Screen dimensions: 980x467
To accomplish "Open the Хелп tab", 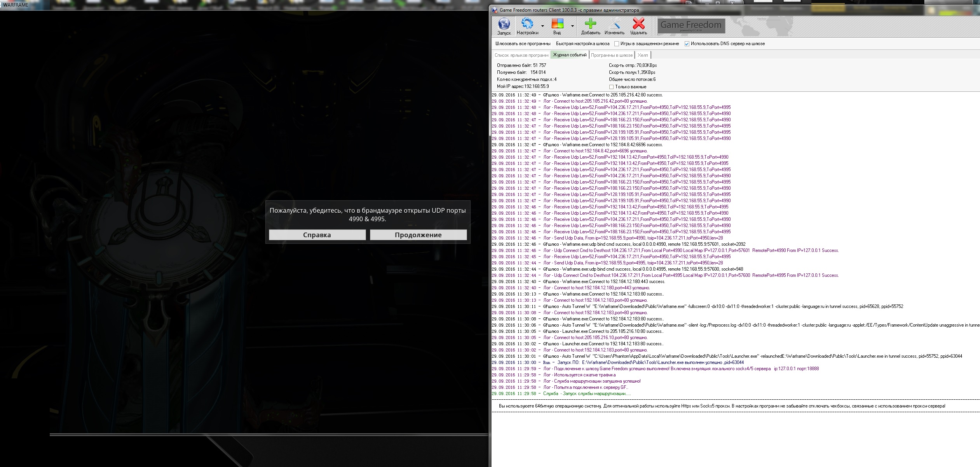I will pos(643,55).
